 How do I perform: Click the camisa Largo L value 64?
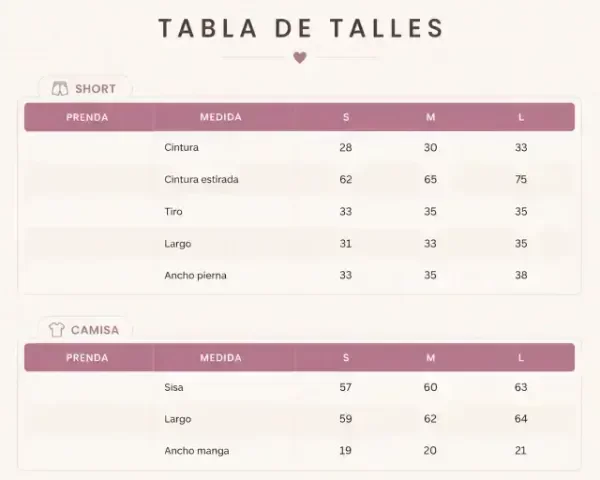(521, 418)
